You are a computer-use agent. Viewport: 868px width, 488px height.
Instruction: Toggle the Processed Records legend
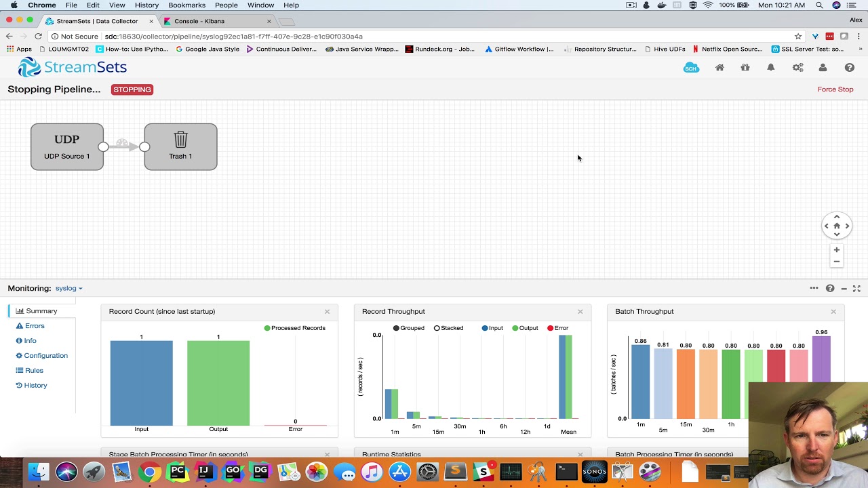click(294, 328)
